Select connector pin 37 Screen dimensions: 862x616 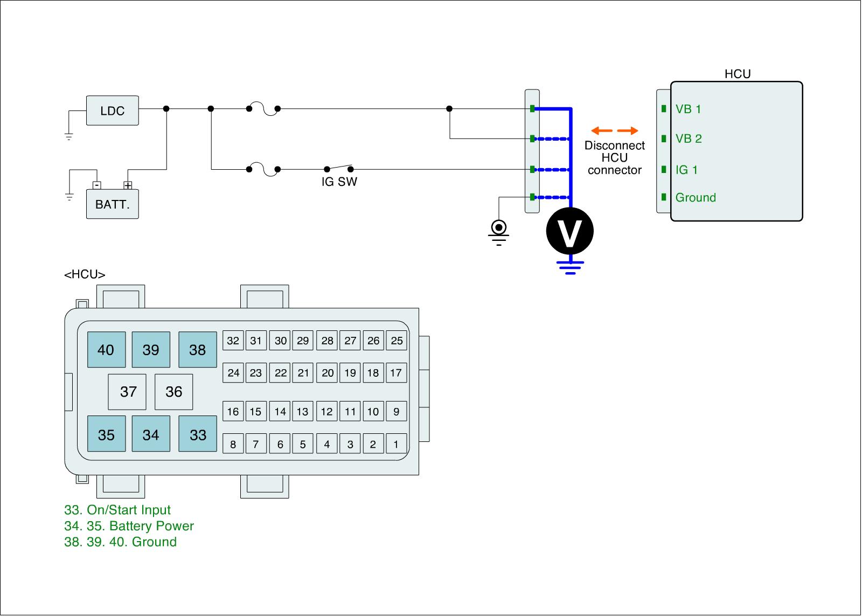(x=128, y=392)
